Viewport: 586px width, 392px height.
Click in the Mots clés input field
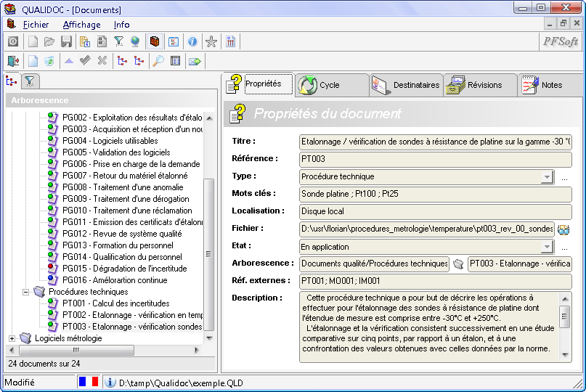[x=435, y=195]
